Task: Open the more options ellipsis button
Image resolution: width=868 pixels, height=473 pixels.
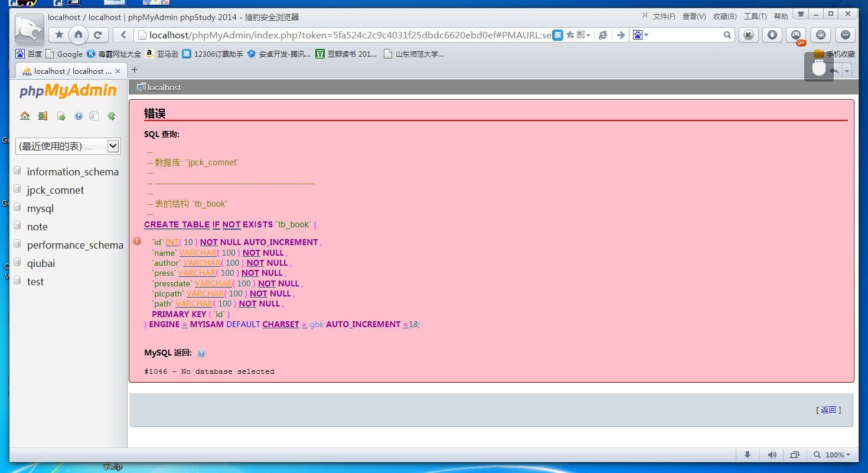Action: [x=845, y=35]
